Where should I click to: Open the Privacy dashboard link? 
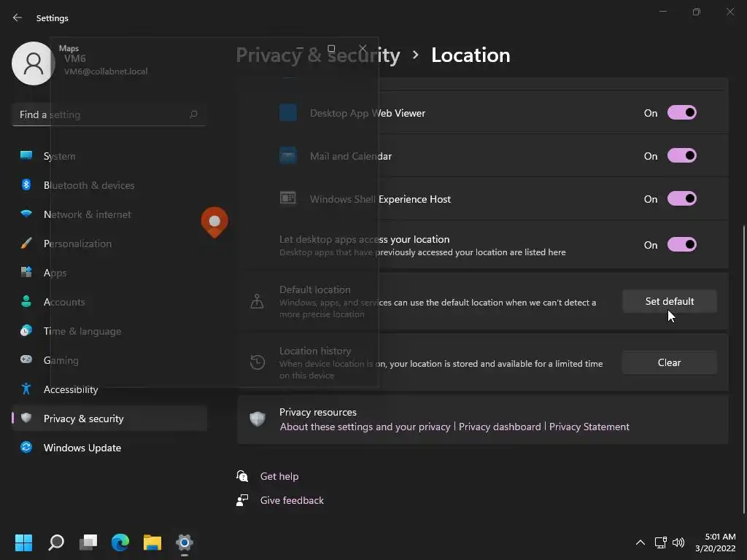(x=500, y=427)
